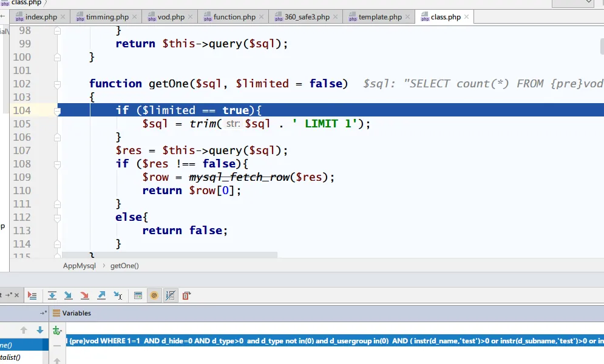Close the template.php tab
Image resolution: width=604 pixels, height=364 pixels.
click(x=409, y=17)
